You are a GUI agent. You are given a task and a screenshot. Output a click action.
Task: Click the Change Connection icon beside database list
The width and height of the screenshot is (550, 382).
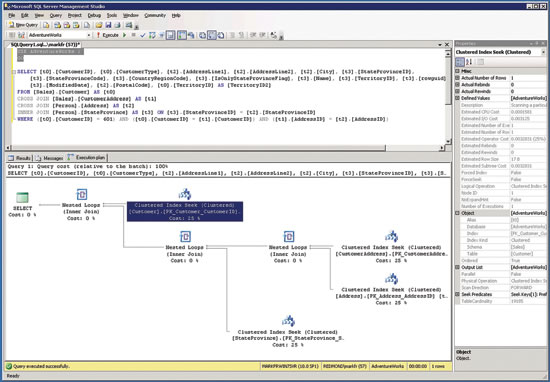tap(21, 35)
